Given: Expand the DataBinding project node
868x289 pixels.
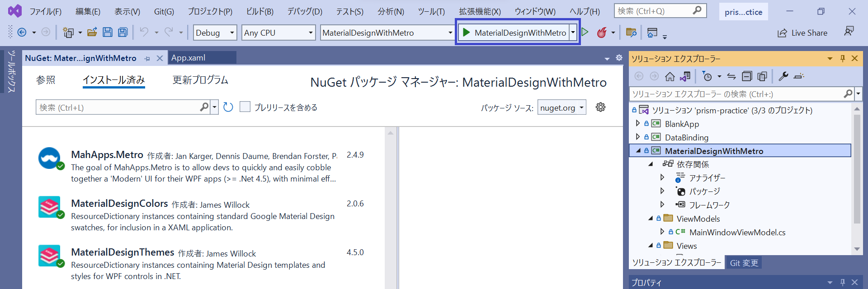Looking at the screenshot, I should [638, 137].
